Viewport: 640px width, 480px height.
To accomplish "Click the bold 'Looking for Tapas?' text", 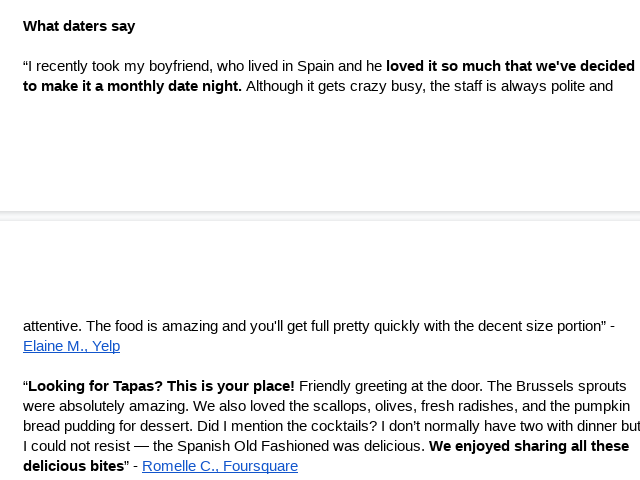I will pos(96,386).
